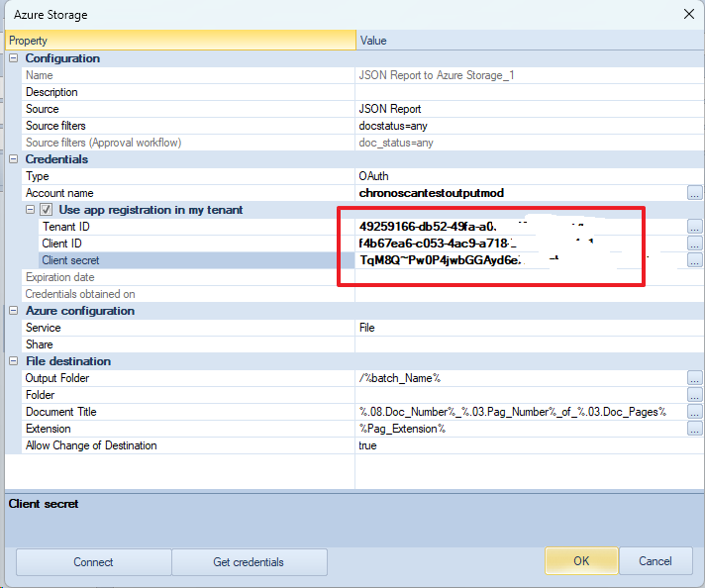
Task: Click ellipsis button for Tenant ID
Action: point(694,227)
